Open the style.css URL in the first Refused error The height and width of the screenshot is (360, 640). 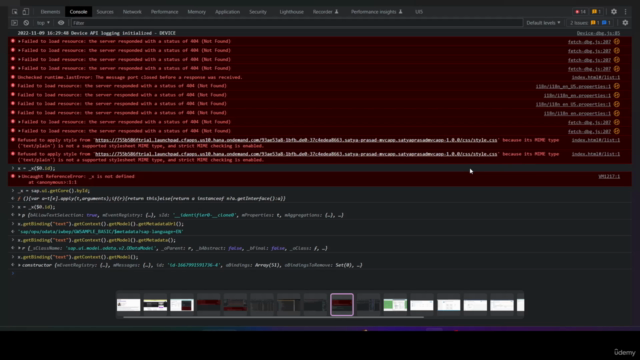pos(296,140)
